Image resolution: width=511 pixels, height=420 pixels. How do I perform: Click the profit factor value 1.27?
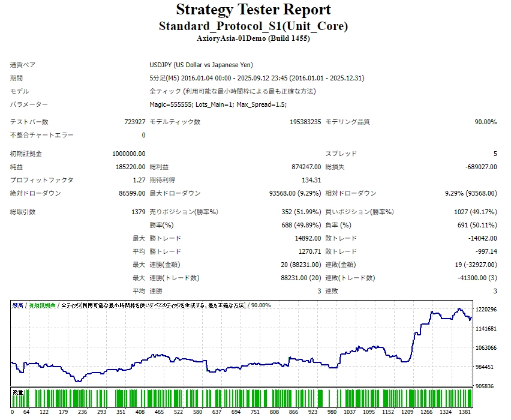click(x=139, y=180)
